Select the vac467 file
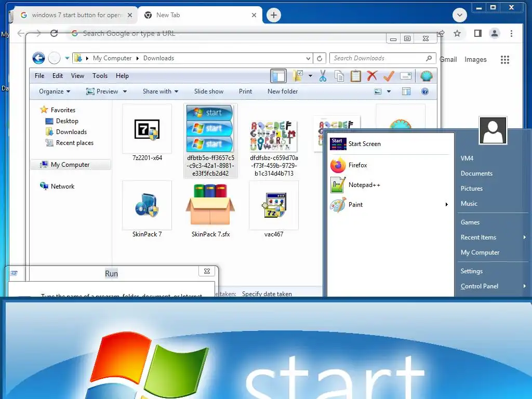This screenshot has height=399, width=532. (274, 210)
